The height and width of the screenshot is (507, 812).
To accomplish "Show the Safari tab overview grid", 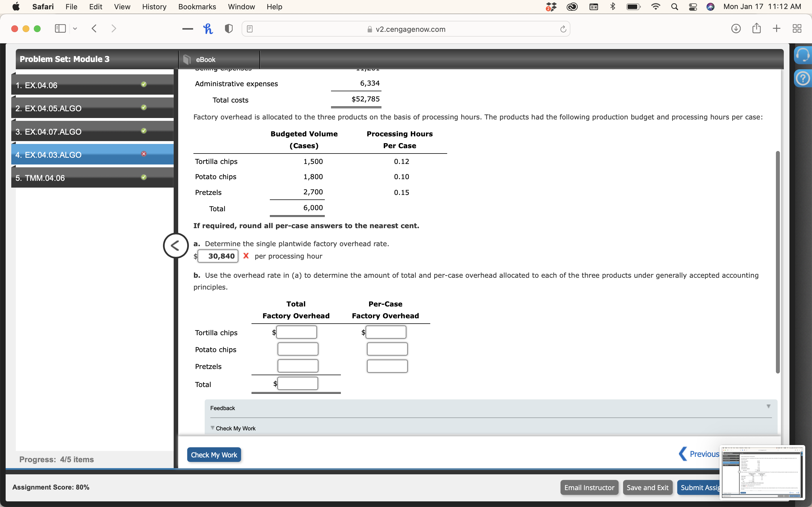I will click(x=796, y=29).
